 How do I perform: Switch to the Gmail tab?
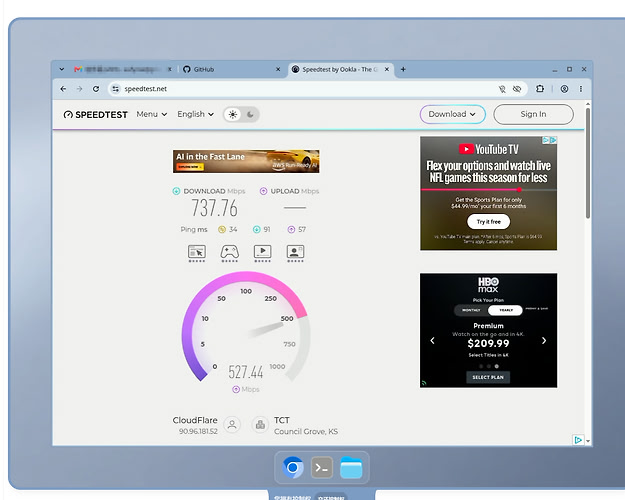pyautogui.click(x=123, y=69)
